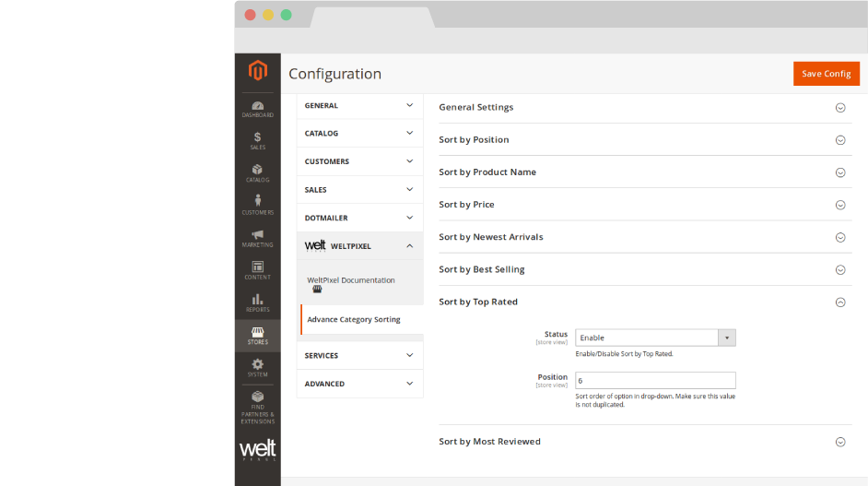Open the Dashboard sidebar icon

(x=257, y=109)
